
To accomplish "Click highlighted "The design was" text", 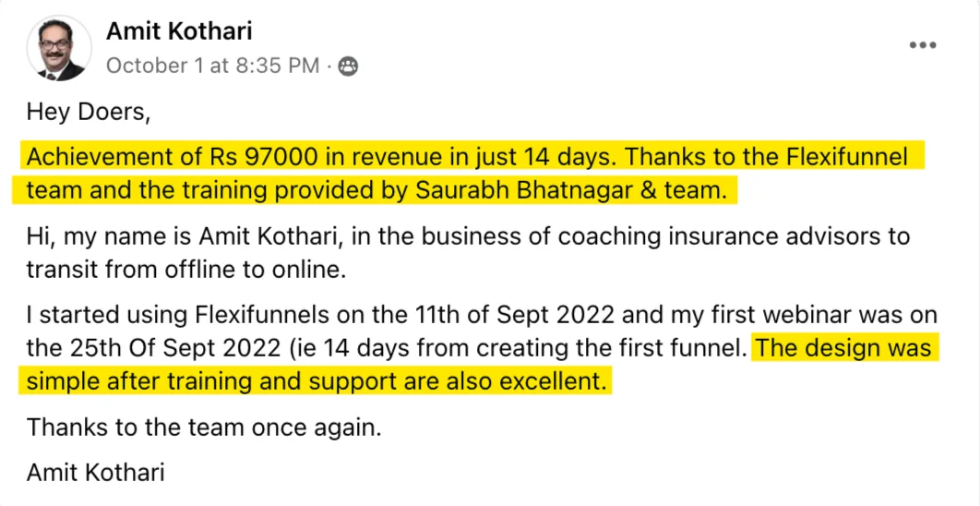I will click(x=843, y=349).
